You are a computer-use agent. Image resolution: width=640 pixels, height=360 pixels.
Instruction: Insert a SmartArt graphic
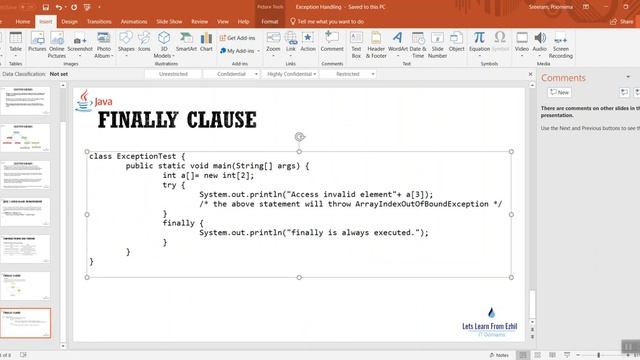[186, 42]
